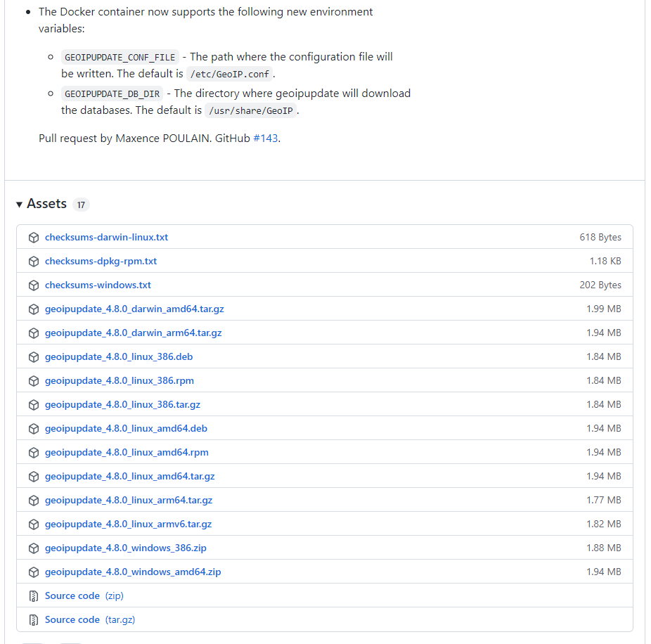
Task: Download checksums-dpkg-rpm.txt
Action: coord(101,261)
